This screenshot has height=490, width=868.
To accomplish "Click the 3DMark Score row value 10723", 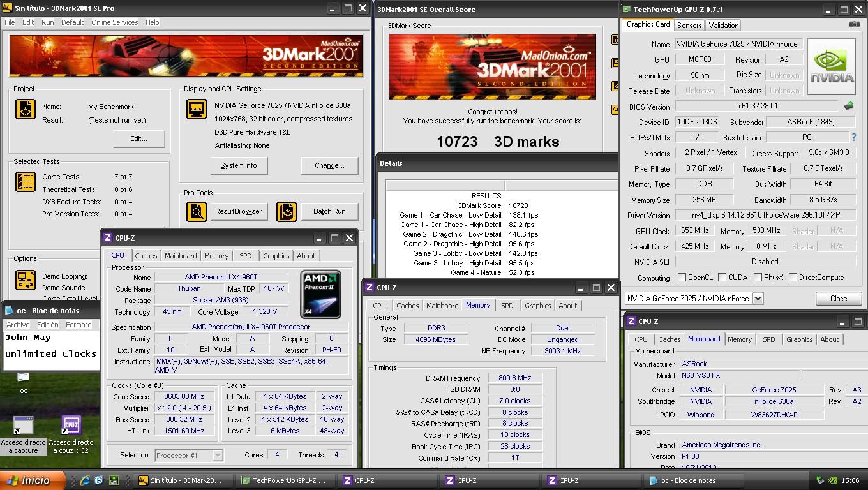I will (518, 205).
